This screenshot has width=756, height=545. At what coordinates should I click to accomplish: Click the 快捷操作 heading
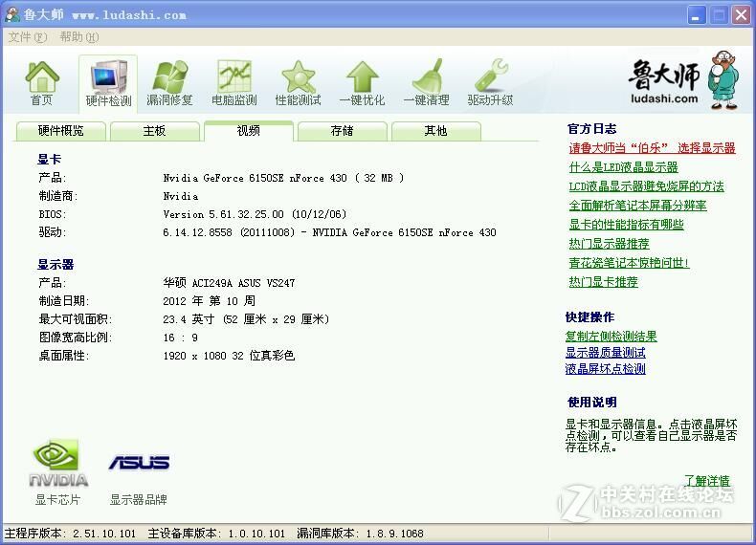tap(589, 317)
